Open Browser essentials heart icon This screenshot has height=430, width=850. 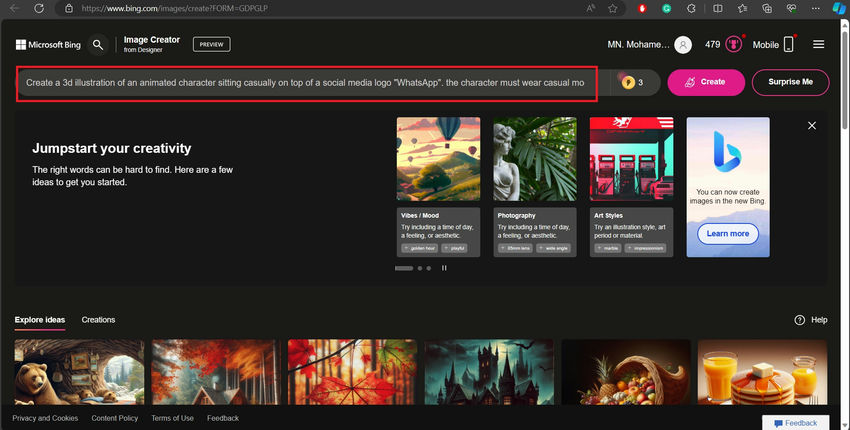[x=791, y=8]
